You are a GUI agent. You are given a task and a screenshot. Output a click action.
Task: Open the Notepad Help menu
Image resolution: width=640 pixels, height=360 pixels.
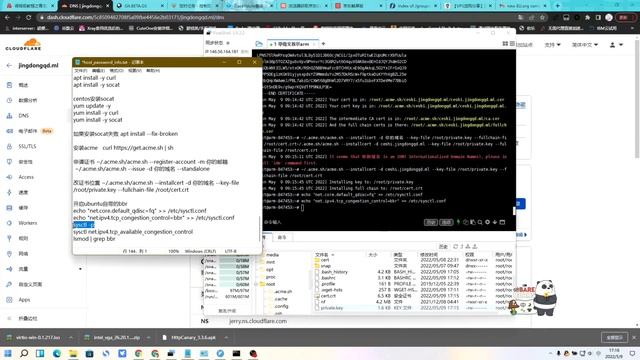[x=153, y=71]
